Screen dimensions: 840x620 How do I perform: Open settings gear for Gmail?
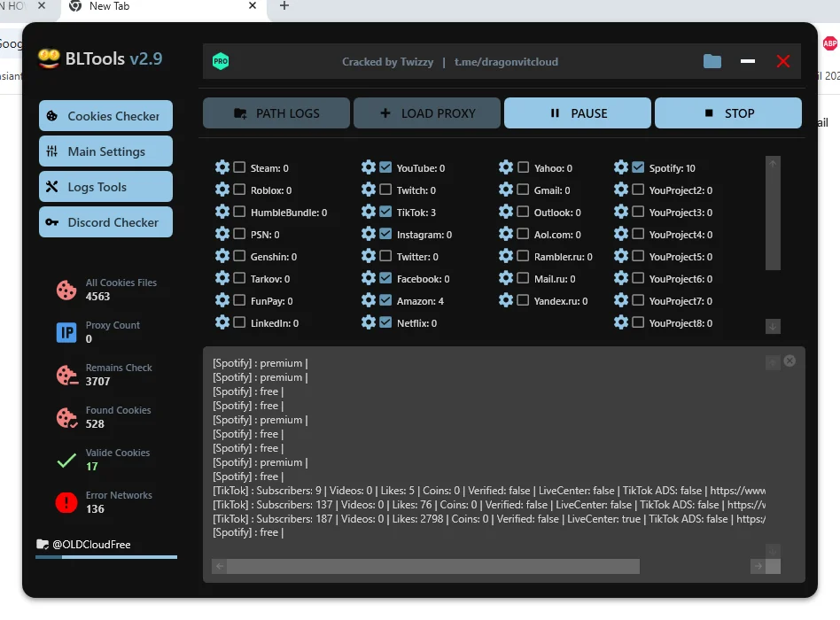click(506, 190)
